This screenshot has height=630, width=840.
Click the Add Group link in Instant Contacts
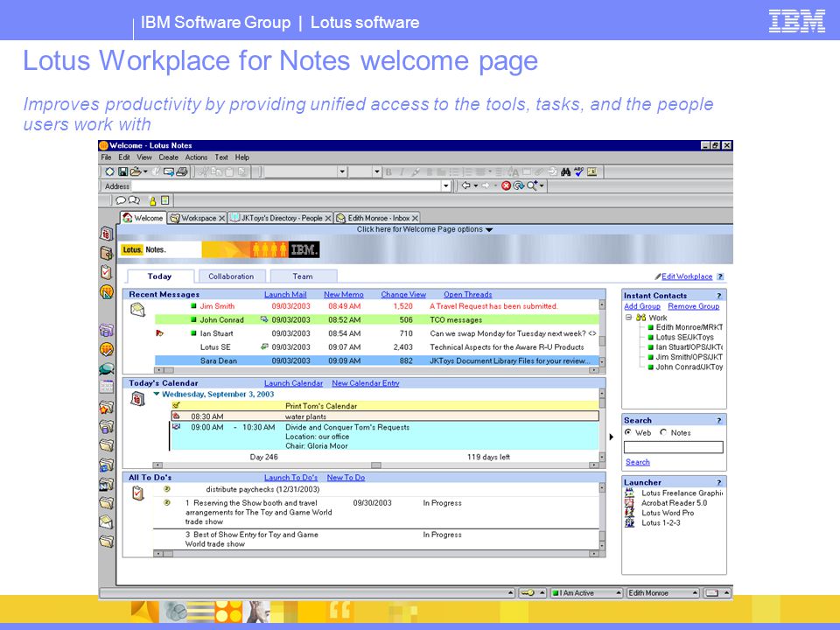click(x=642, y=306)
